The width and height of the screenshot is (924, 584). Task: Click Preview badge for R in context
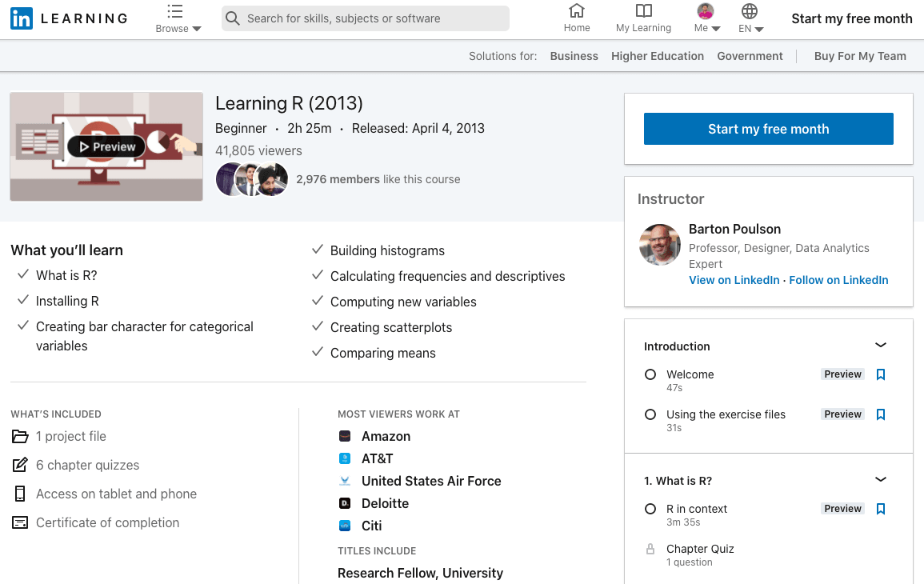[842, 509]
